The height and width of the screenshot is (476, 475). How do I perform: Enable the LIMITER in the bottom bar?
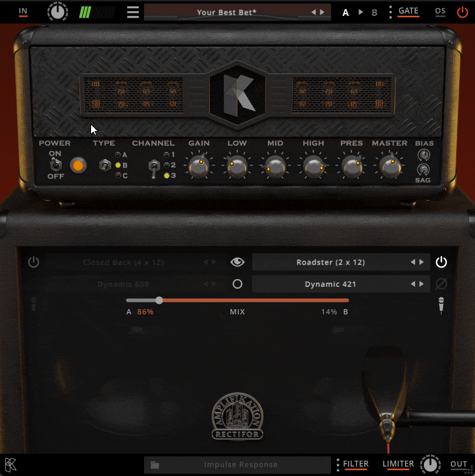point(398,464)
